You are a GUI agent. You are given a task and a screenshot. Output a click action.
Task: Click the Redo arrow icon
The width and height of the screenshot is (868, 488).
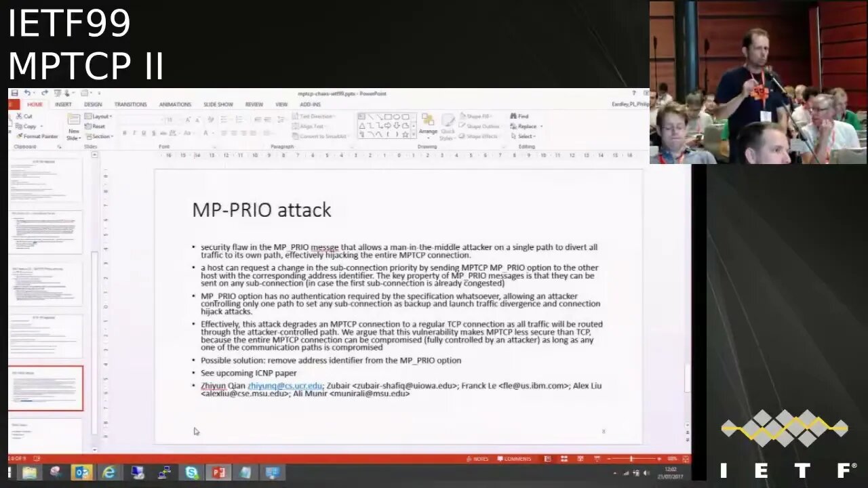click(x=45, y=93)
